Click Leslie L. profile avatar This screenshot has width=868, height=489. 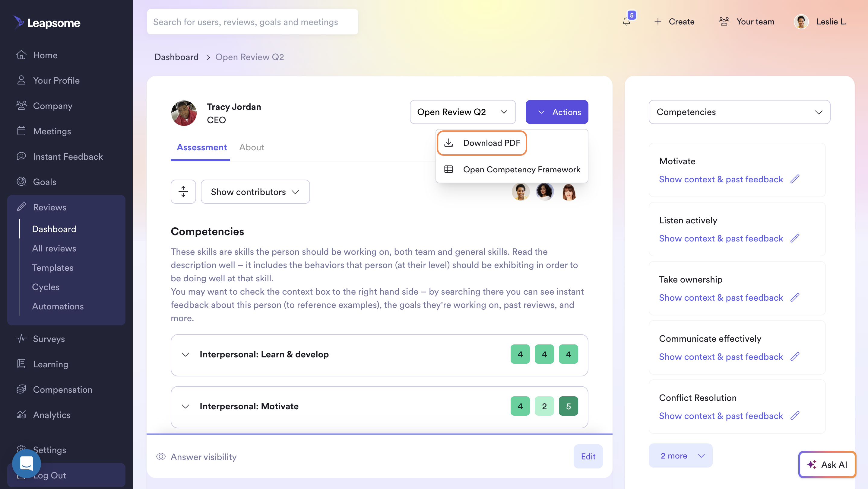801,22
